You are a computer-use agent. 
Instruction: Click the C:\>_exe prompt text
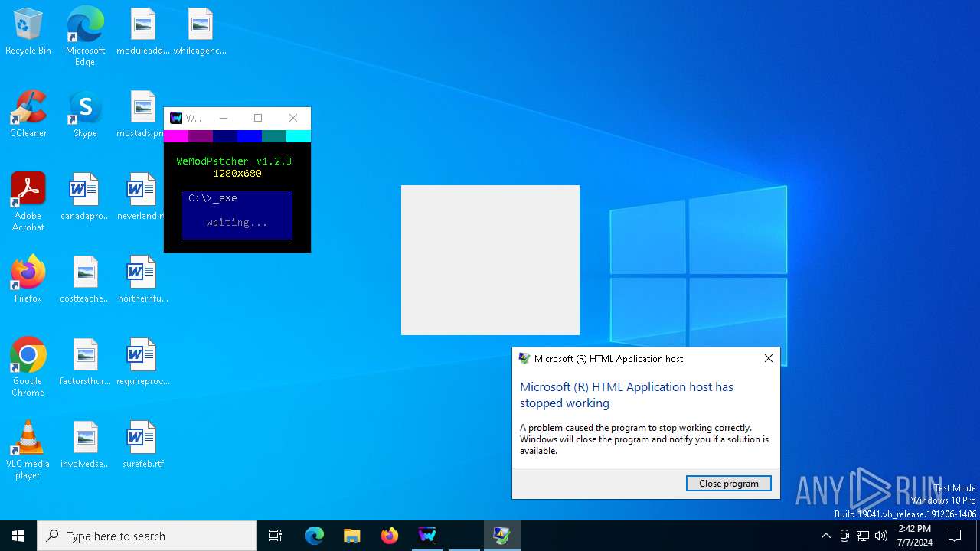pos(213,198)
